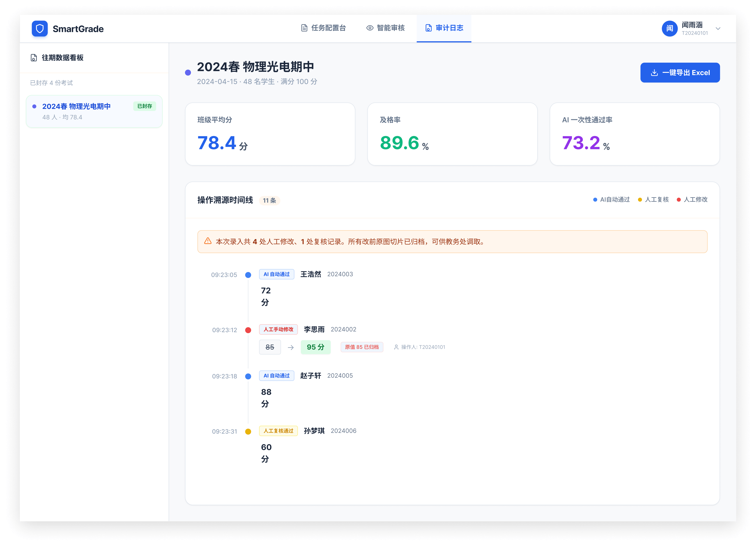Click the 09:23:05 timeline marker dot
Image resolution: width=756 pixels, height=546 pixels.
click(x=248, y=275)
